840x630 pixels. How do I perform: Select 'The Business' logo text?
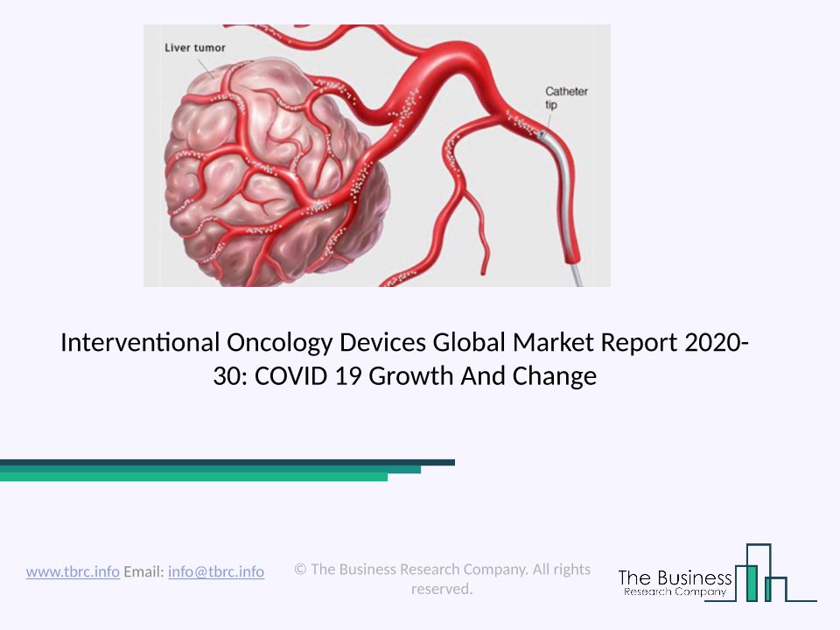click(x=674, y=577)
